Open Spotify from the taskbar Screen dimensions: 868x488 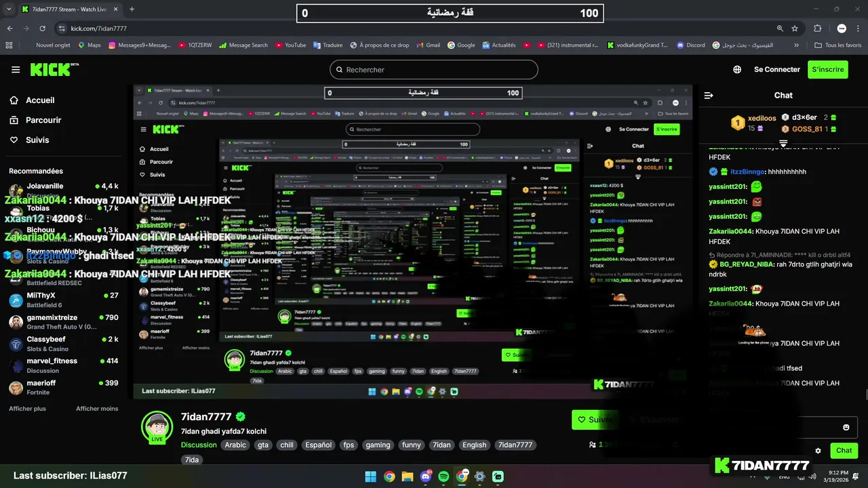coord(443,476)
